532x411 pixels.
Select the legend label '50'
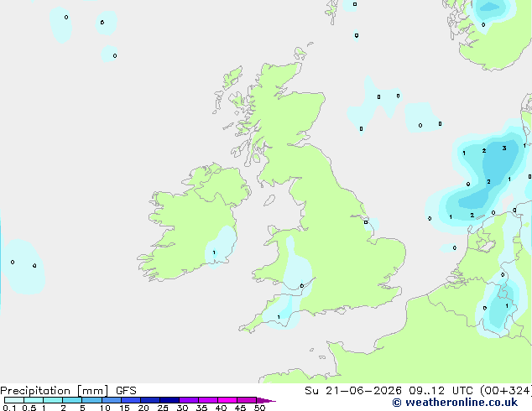click(x=259, y=408)
